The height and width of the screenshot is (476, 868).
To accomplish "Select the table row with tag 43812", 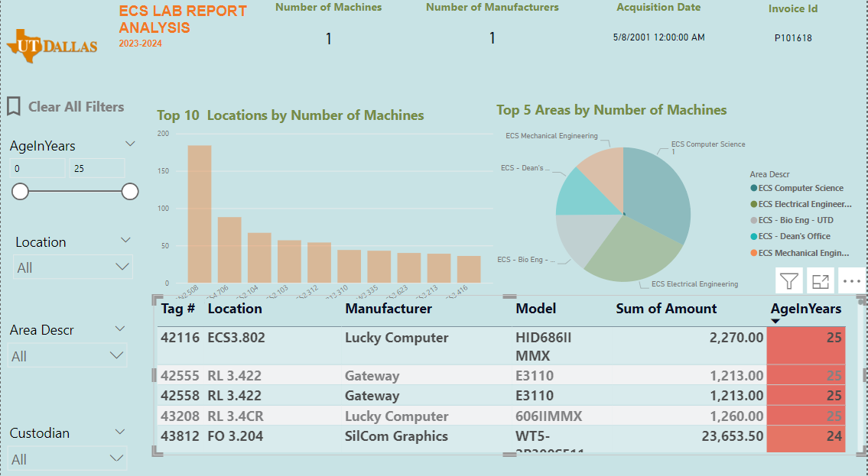I will (x=501, y=439).
